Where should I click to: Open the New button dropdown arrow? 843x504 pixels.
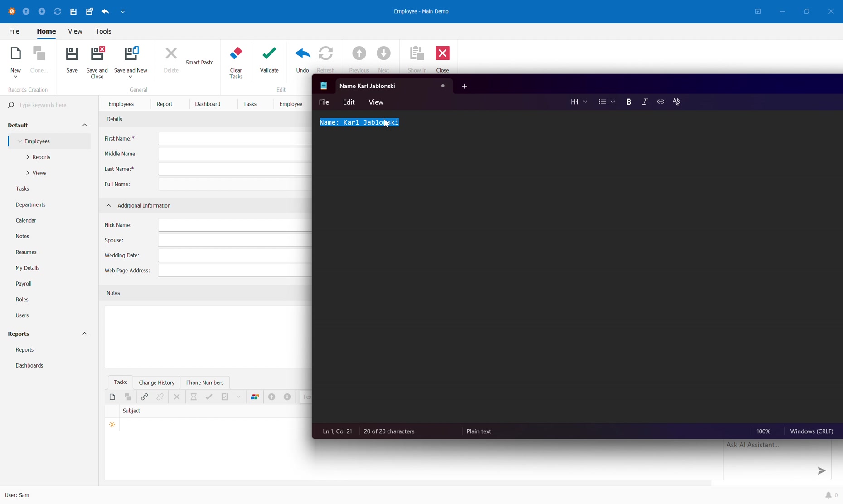coord(15,77)
